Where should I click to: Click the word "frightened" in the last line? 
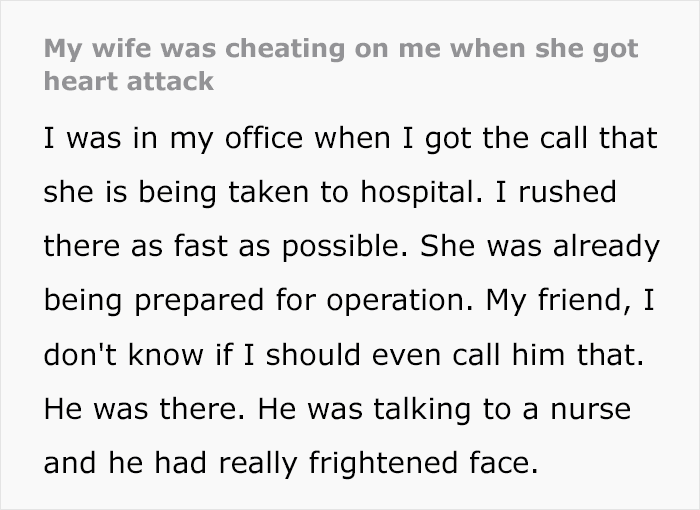383,463
